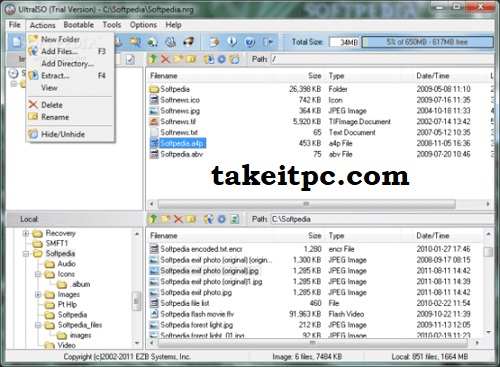Viewport: 500px width, 367px height.
Task: Sort image pane by Date/Time column header
Action: tap(433, 76)
